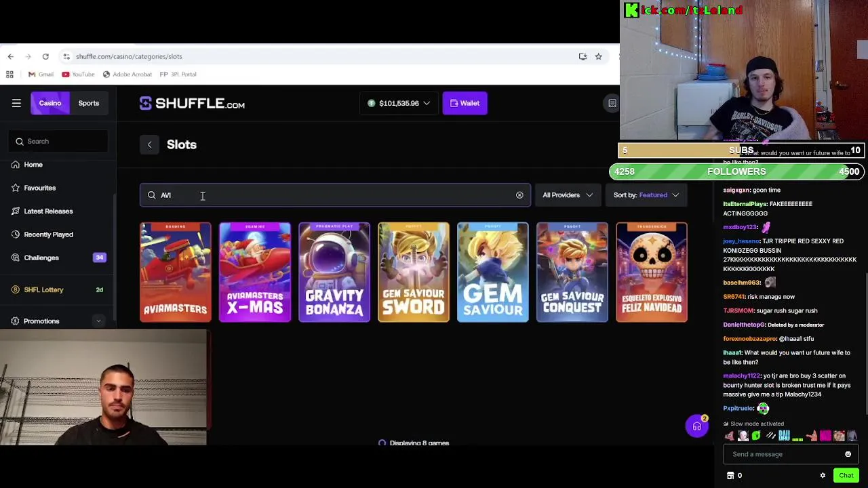Click the Shuffle.com logo
The image size is (868, 488).
click(192, 103)
